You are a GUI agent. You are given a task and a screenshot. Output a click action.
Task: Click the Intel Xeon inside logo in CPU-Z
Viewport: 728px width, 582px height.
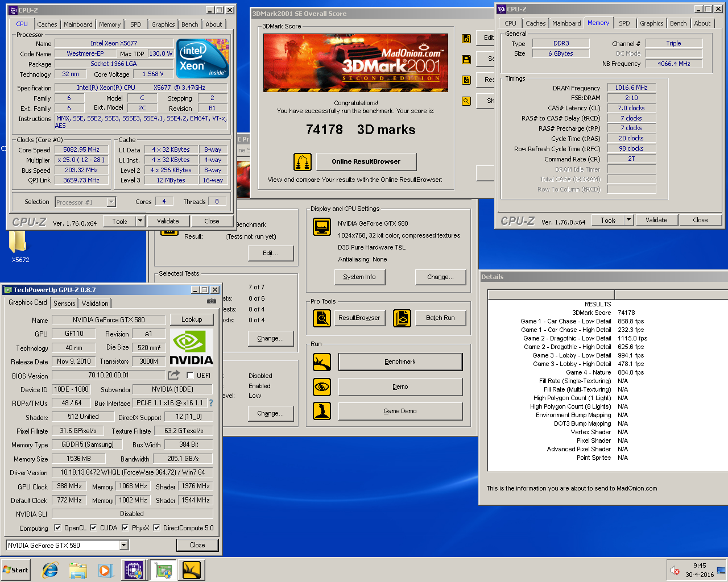pyautogui.click(x=202, y=58)
